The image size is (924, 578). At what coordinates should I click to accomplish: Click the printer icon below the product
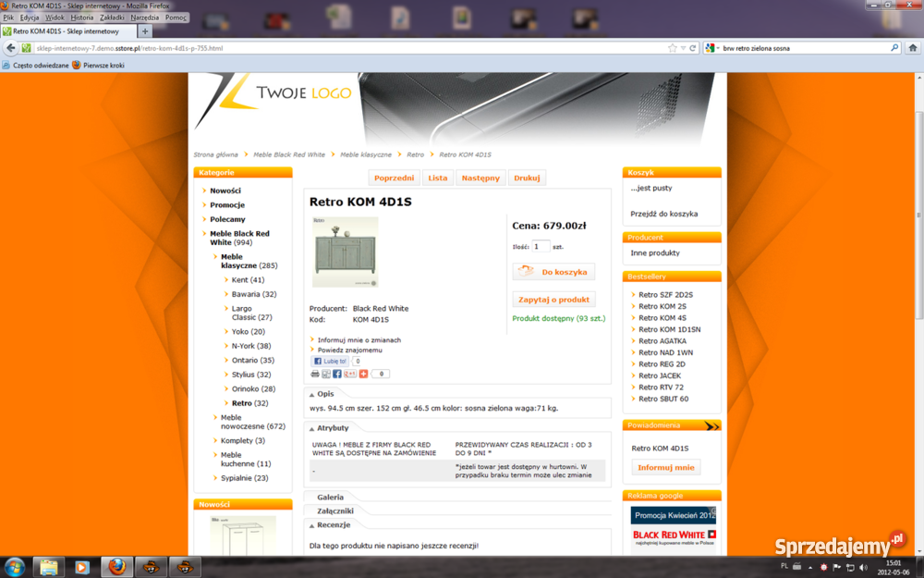coord(315,374)
